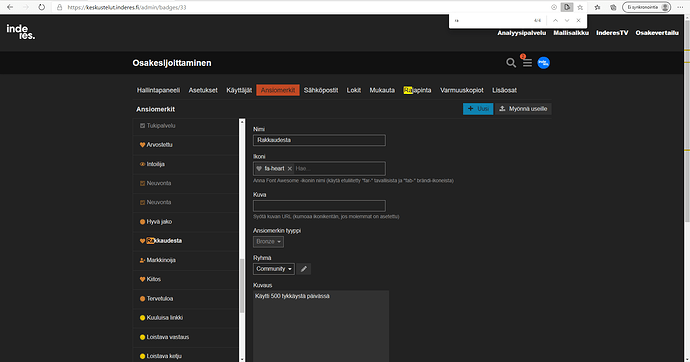The image size is (690, 362).
Task: Open the forum search magnifier
Action: [x=510, y=63]
